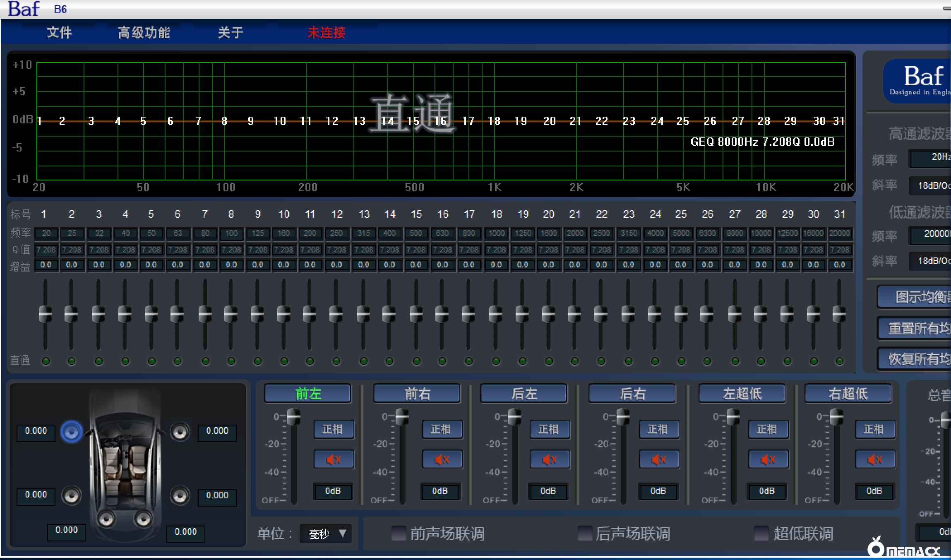Viewport: 951px width, 560px height.
Task: Select the front-left speaker icon
Action: tap(71, 432)
